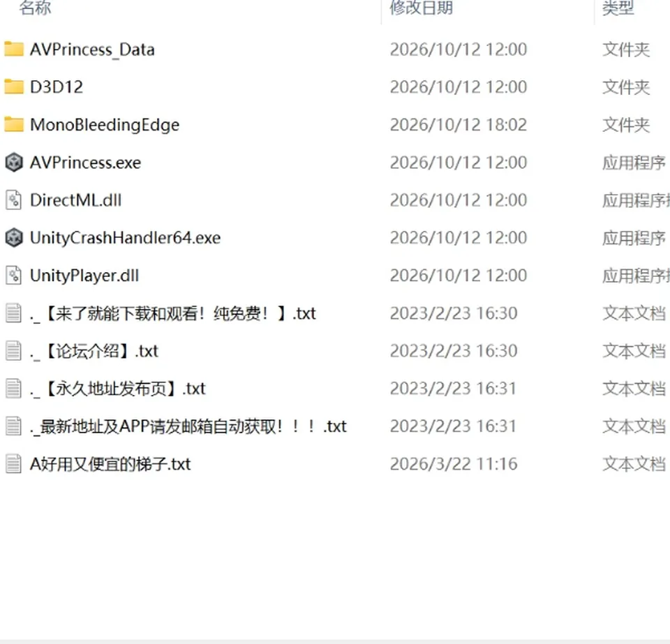
Task: Select the AVPrincess_Data folder name
Action: coord(92,50)
